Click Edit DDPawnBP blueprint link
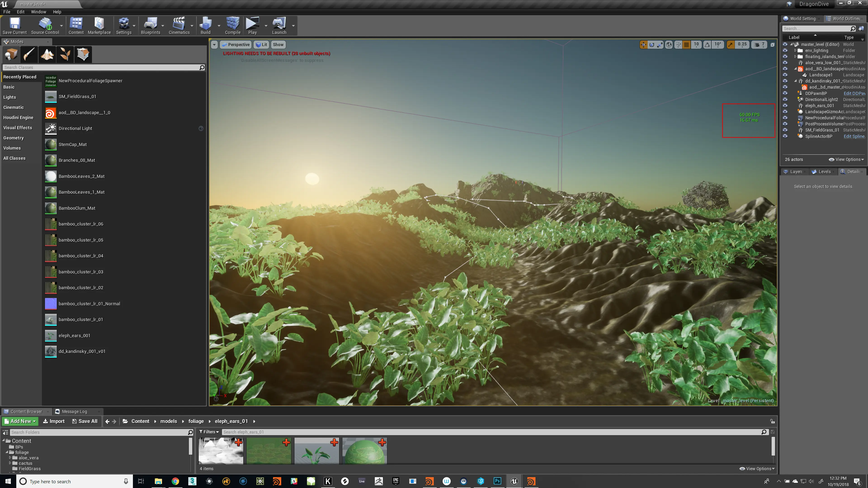 (x=854, y=93)
